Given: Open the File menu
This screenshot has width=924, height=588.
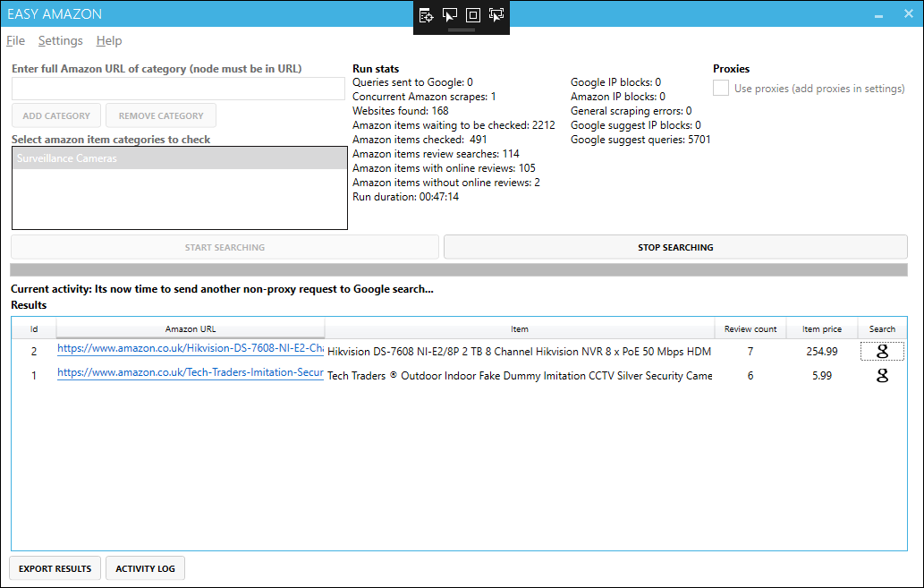Looking at the screenshot, I should click(15, 40).
